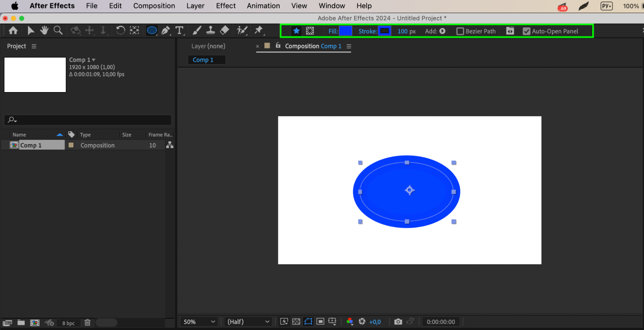The height and width of the screenshot is (330, 644).
Task: Open the blue Fill color swatch
Action: (345, 31)
